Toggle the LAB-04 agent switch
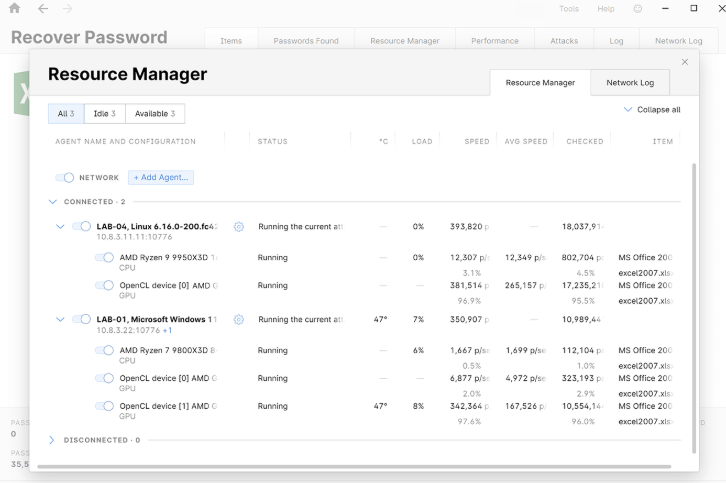Viewport: 726px width, 483px height. pyautogui.click(x=82, y=227)
